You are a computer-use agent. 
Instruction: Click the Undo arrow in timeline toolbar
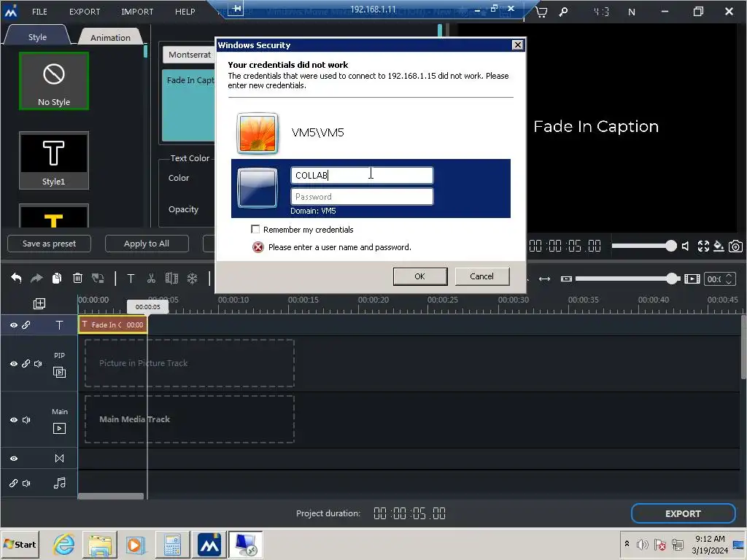point(16,278)
